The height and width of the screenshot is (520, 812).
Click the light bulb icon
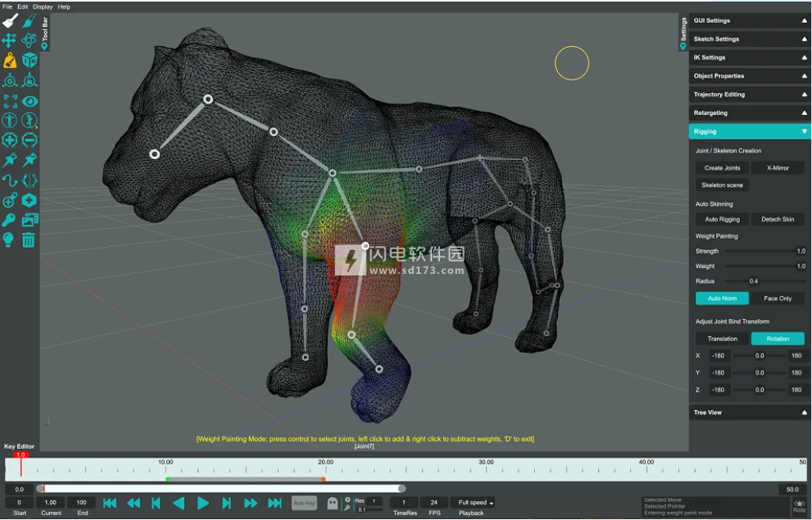9,240
